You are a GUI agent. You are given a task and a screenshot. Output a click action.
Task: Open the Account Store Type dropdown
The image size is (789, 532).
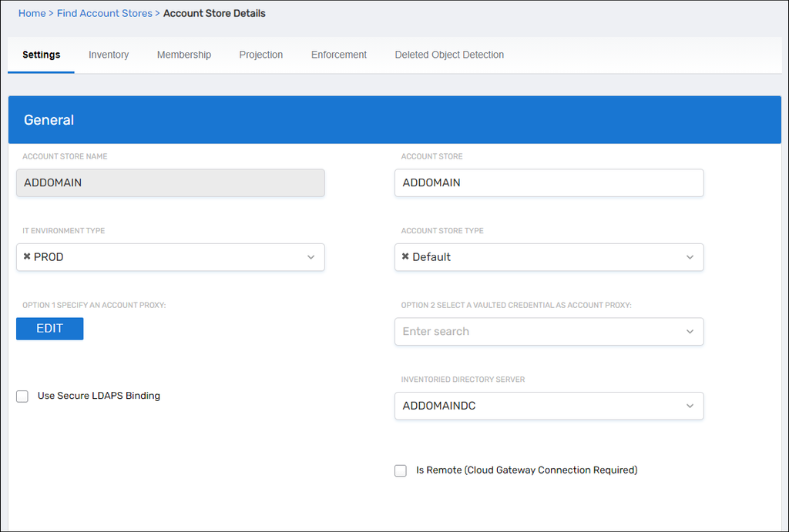coord(690,257)
